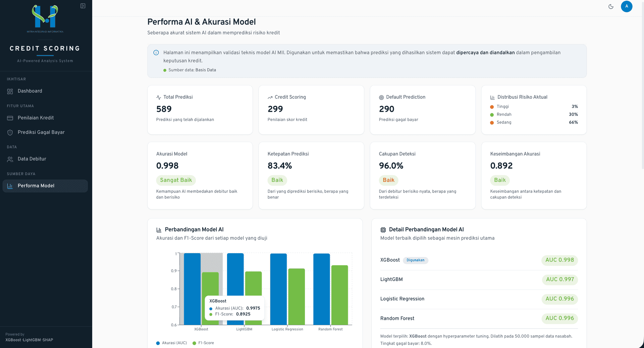Click the Digunakan badge next to XGBoost

415,260
